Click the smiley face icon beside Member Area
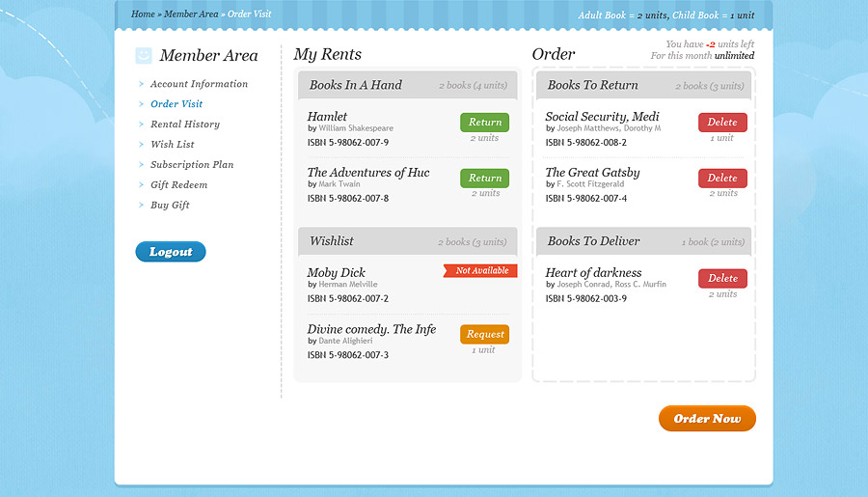Image resolution: width=868 pixels, height=497 pixels. tap(144, 55)
